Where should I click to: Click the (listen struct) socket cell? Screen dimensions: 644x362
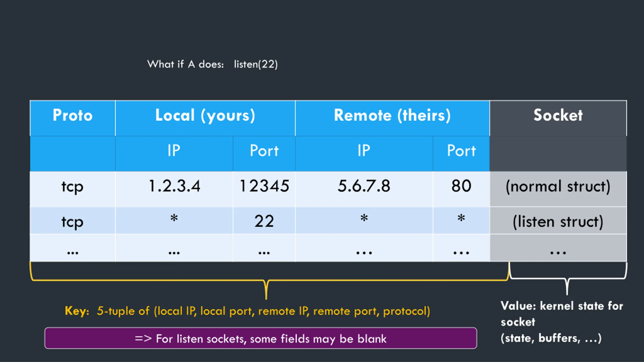click(x=558, y=220)
